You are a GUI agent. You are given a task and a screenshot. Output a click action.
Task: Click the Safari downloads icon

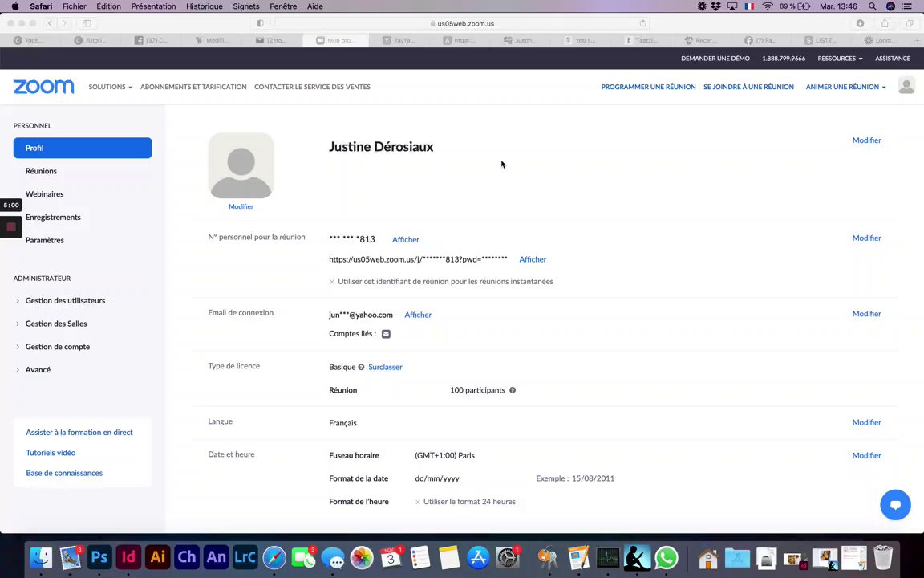[x=860, y=23]
